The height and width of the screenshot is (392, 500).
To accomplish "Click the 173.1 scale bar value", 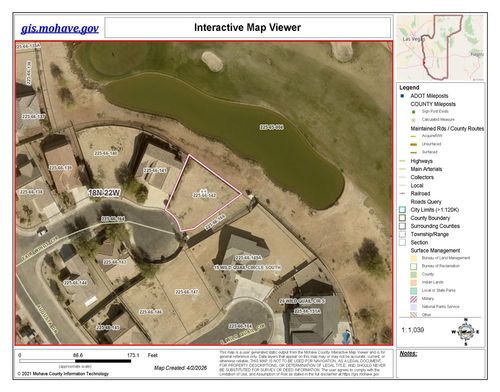I will coord(133,355).
